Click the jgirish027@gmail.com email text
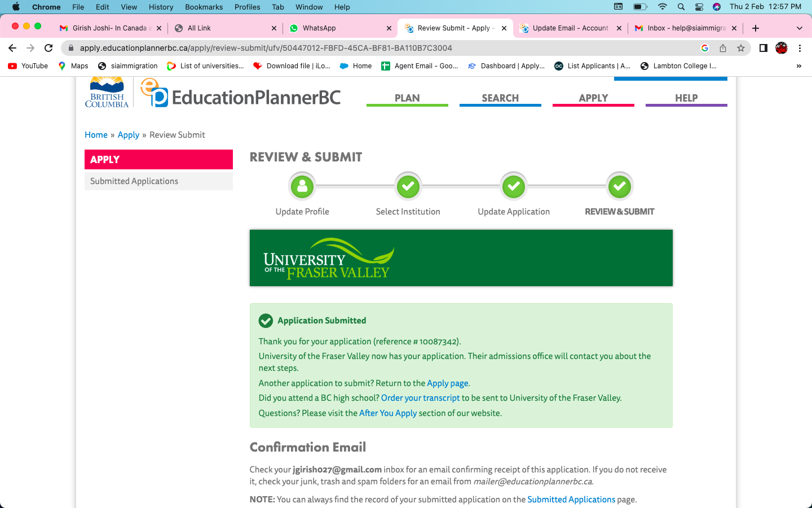This screenshot has width=812, height=508. click(x=337, y=470)
